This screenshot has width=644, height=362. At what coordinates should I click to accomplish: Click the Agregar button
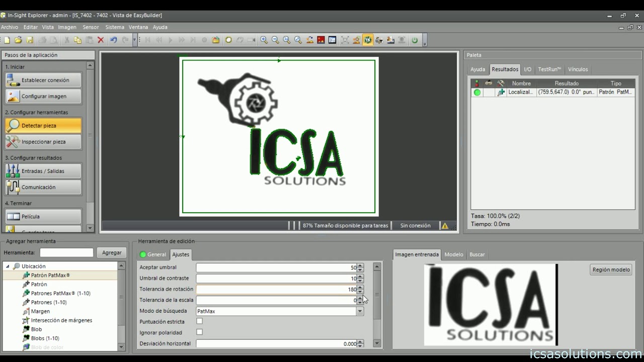(112, 253)
